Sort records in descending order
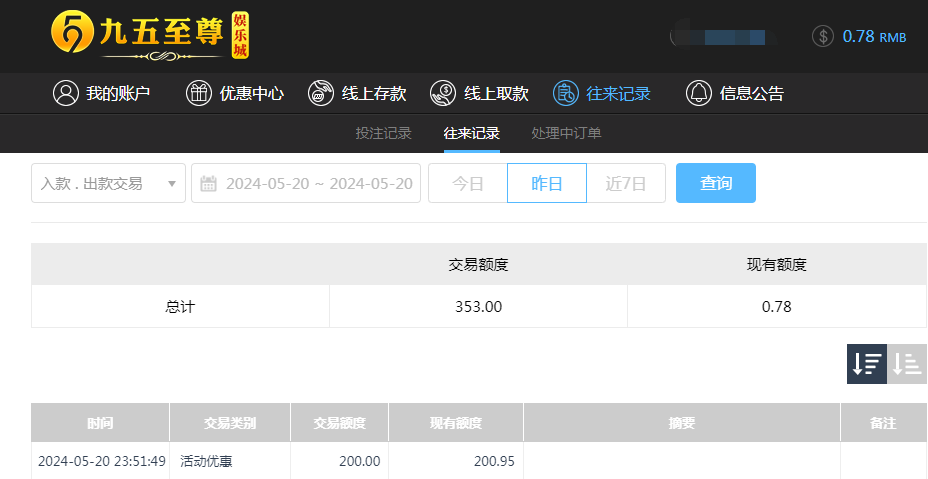Image resolution: width=928 pixels, height=479 pixels. coord(866,364)
